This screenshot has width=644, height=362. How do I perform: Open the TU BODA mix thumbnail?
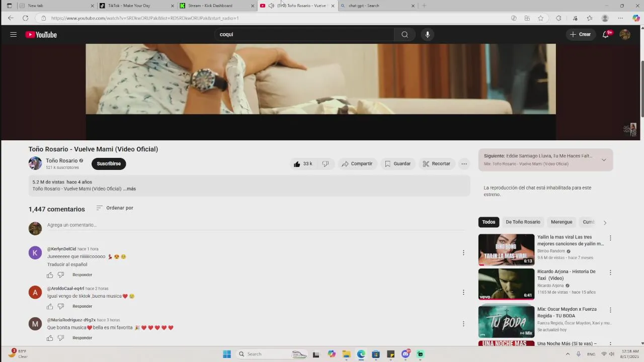click(x=506, y=322)
